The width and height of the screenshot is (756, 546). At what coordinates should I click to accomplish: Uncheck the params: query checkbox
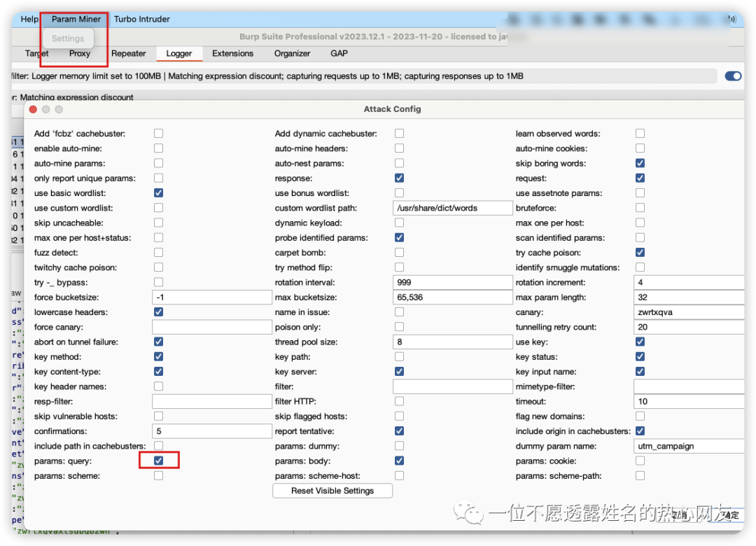click(158, 461)
